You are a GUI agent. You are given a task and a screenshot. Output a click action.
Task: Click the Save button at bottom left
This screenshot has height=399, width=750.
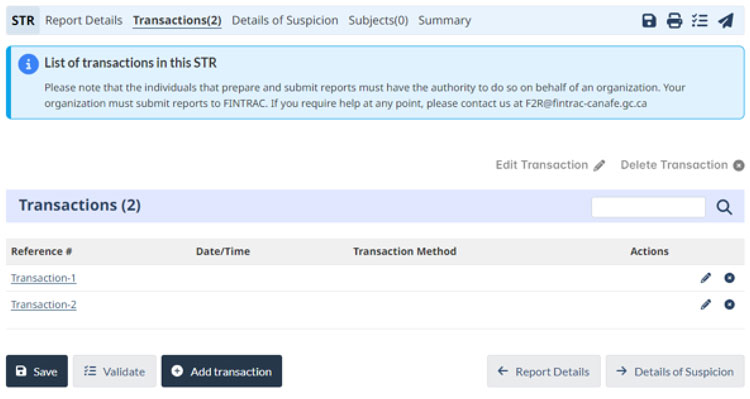click(x=37, y=371)
